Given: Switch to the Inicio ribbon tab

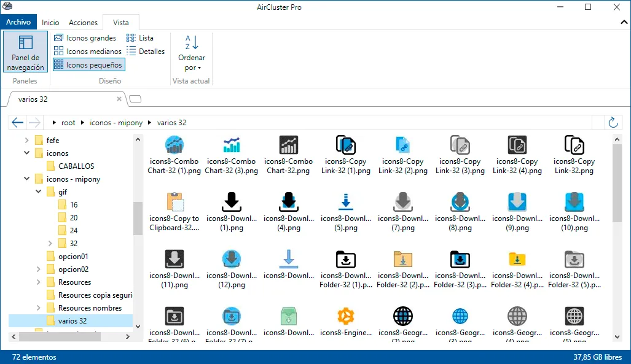Looking at the screenshot, I should 50,23.
